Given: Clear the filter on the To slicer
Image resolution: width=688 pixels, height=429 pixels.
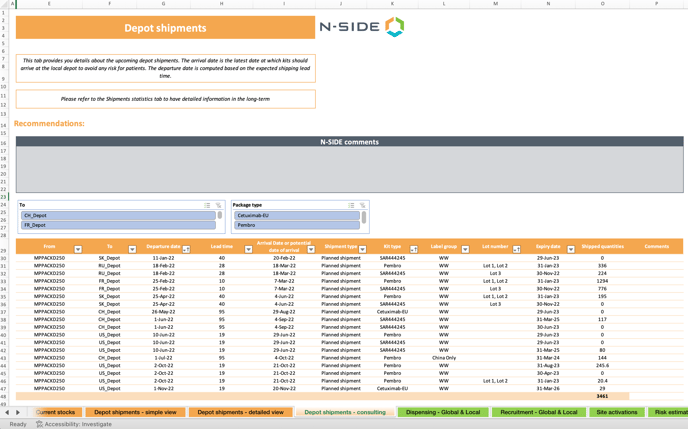Looking at the screenshot, I should coord(219,205).
